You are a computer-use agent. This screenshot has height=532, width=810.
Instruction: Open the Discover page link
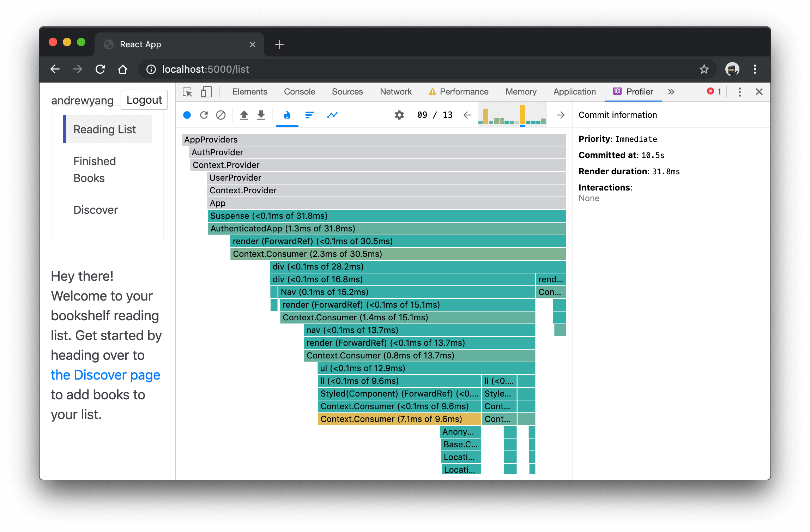pos(105,375)
